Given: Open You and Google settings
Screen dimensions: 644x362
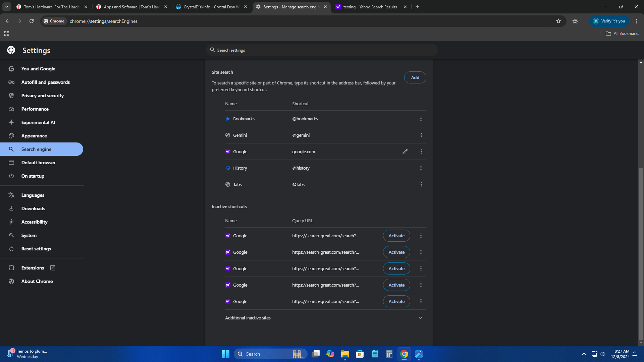Looking at the screenshot, I should click(42, 69).
